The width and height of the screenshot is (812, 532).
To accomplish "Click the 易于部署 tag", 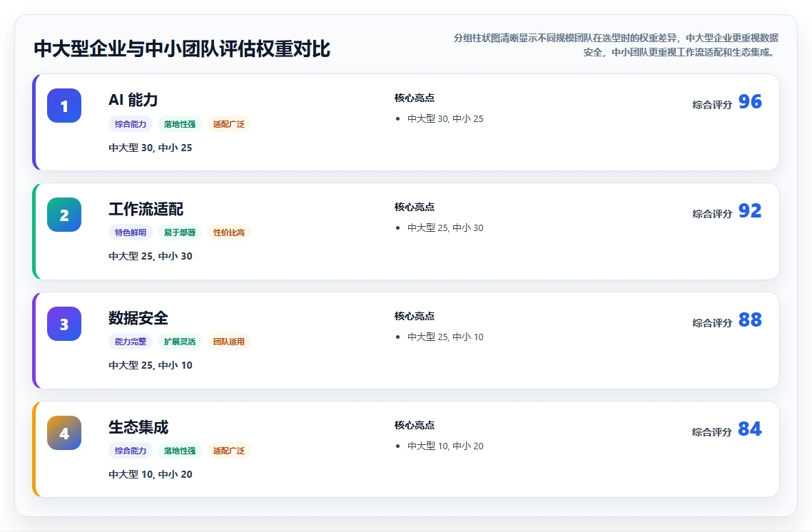I will (x=180, y=233).
